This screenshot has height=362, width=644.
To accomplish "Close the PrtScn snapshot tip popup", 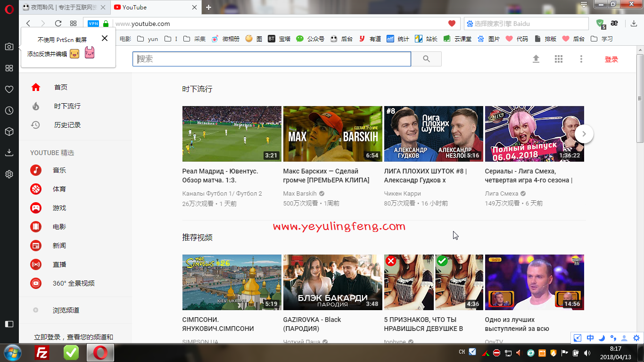I will [x=105, y=38].
